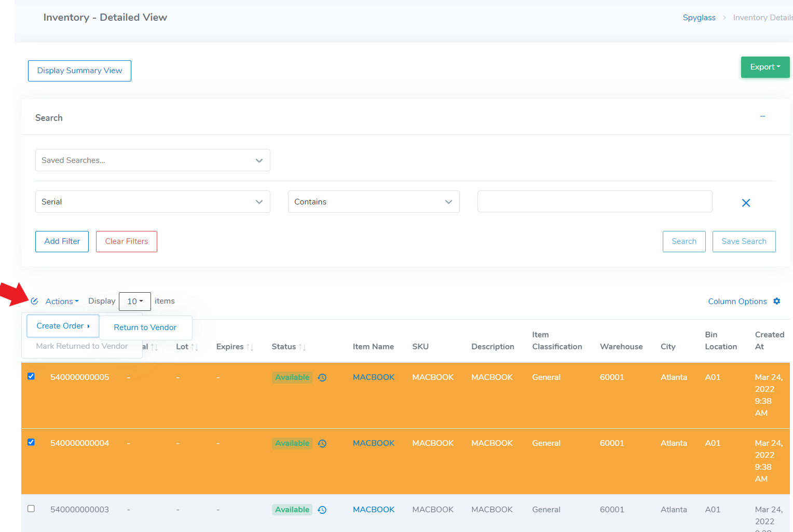Image resolution: width=793 pixels, height=532 pixels.
Task: Click inside the empty search value field
Action: 594,201
